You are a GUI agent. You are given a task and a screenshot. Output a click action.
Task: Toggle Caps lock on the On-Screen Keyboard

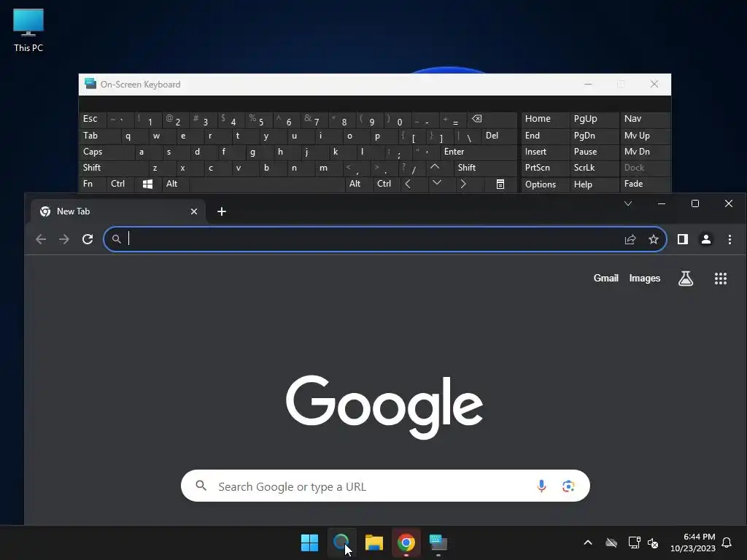pyautogui.click(x=106, y=152)
